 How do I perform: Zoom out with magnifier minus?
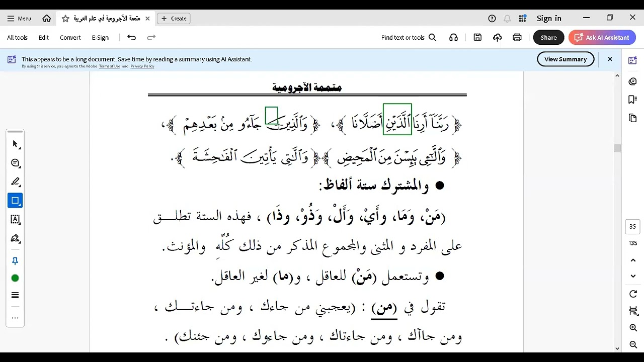click(633, 344)
